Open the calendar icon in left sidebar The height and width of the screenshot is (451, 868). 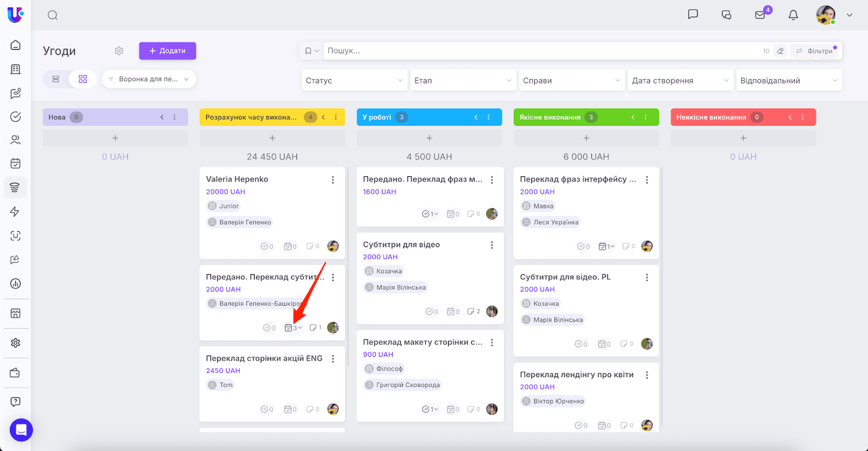point(15,163)
